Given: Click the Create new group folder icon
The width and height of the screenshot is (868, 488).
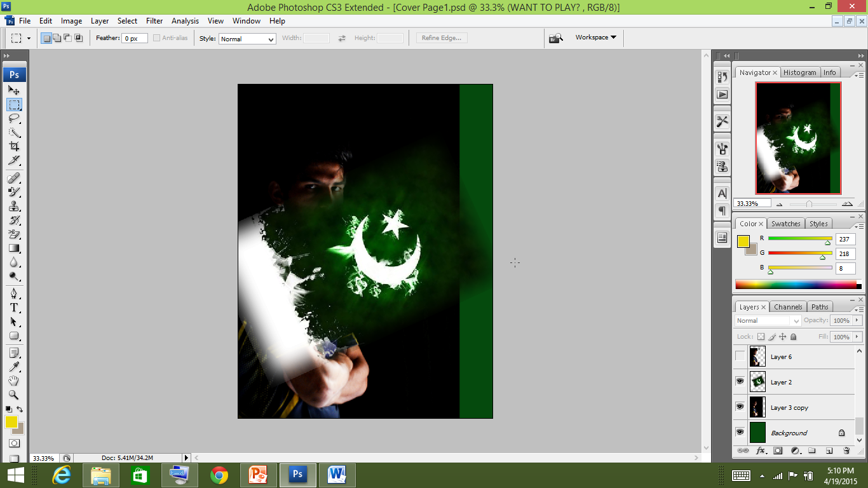Looking at the screenshot, I should [812, 451].
